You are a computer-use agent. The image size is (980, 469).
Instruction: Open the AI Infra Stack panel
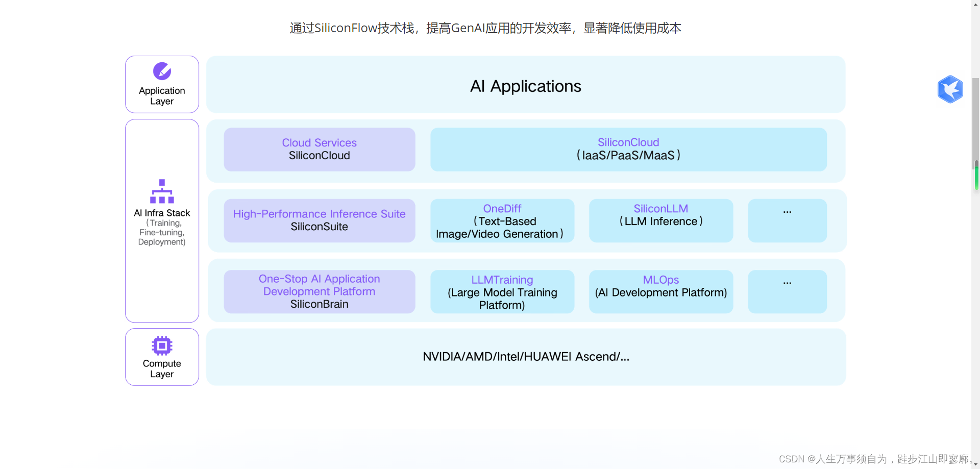pyautogui.click(x=162, y=220)
